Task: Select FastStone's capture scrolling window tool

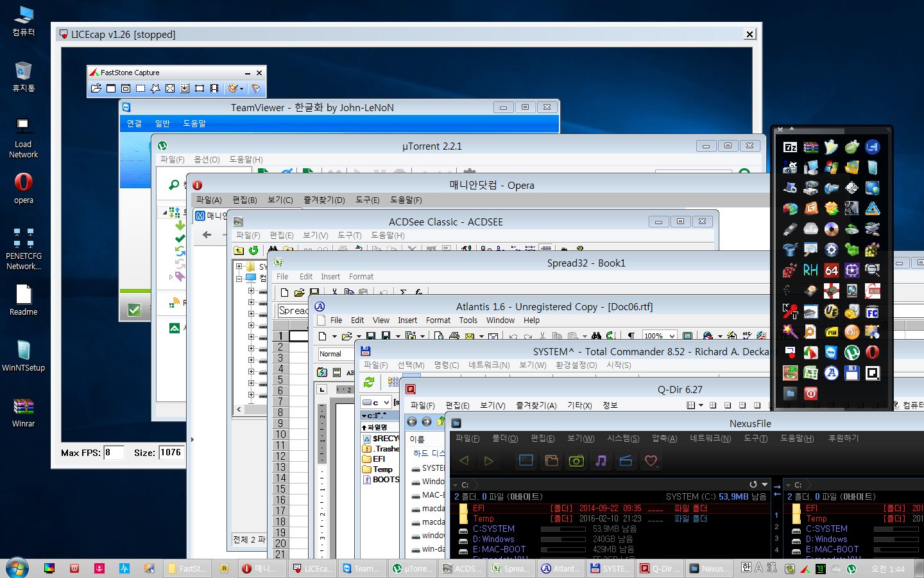Action: [185, 89]
